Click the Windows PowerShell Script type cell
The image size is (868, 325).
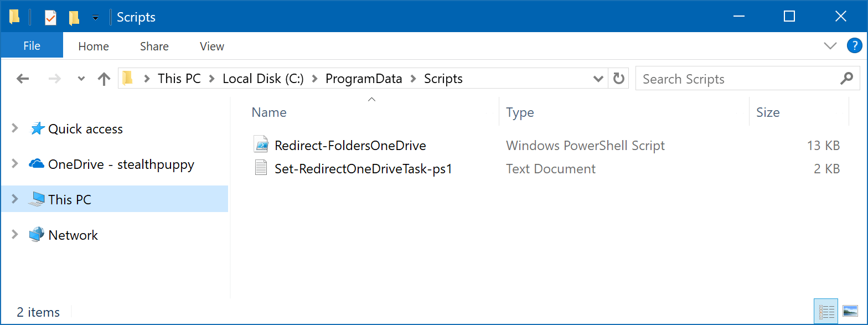tap(585, 146)
